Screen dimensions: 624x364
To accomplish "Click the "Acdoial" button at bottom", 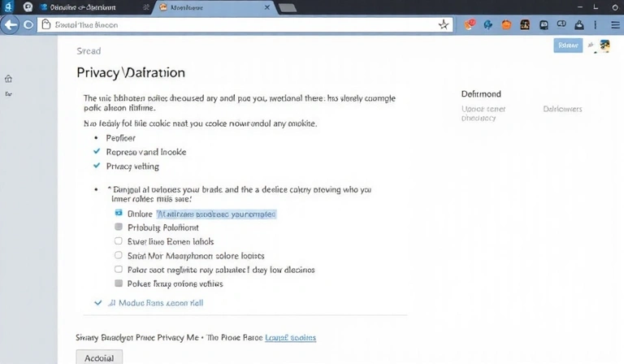I will pos(99,357).
